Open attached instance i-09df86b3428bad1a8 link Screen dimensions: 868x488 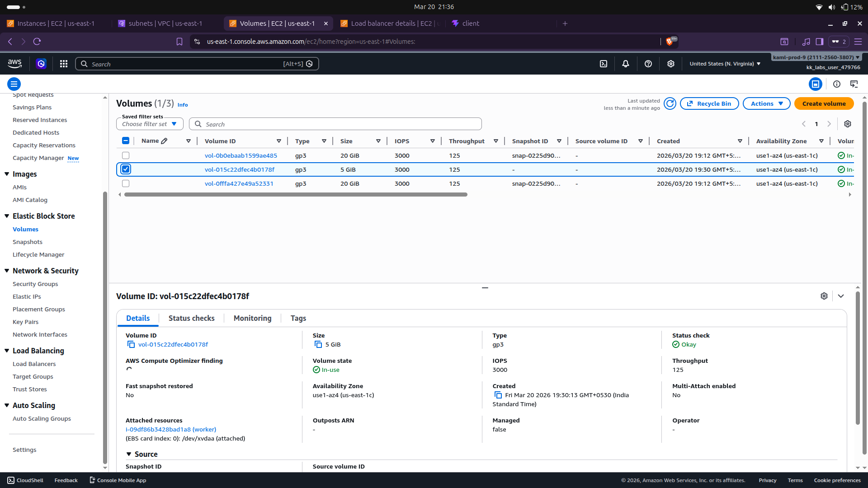(x=171, y=429)
